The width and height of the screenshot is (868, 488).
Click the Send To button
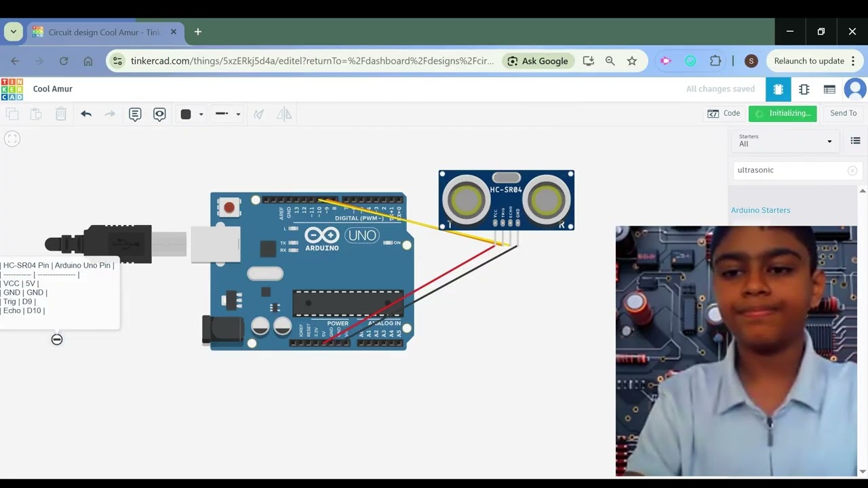pyautogui.click(x=844, y=113)
